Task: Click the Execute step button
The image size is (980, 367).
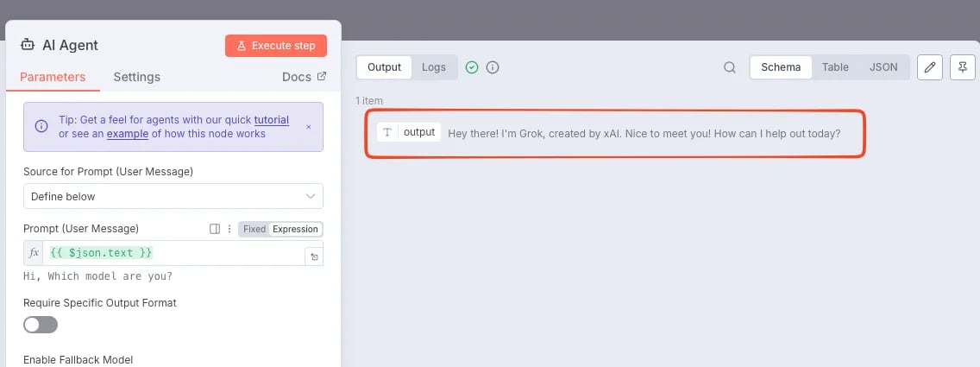Action: [x=276, y=46]
